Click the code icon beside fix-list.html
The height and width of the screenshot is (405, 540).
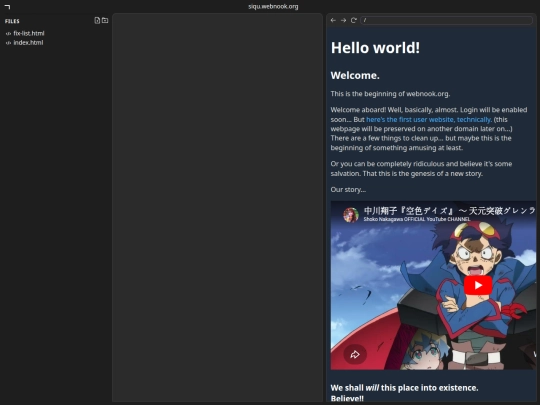(x=9, y=34)
